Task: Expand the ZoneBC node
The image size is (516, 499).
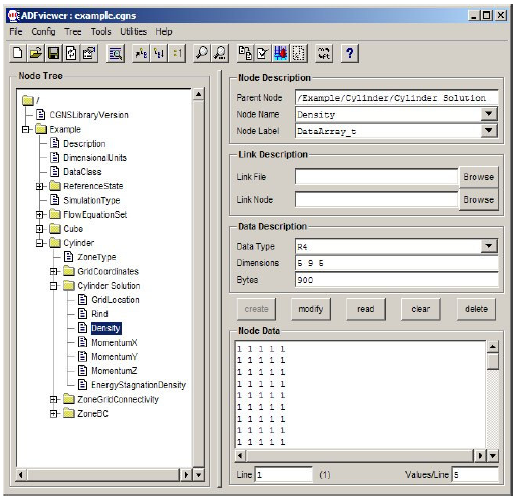Action: pos(53,414)
